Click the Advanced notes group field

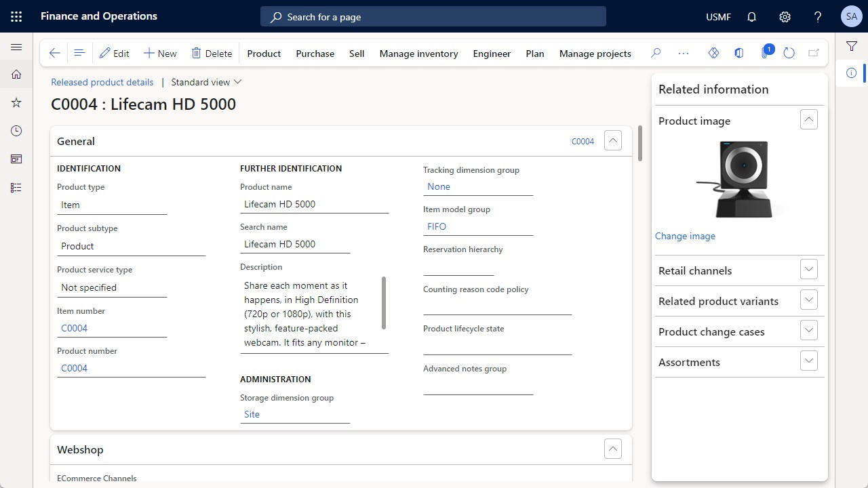pyautogui.click(x=478, y=386)
